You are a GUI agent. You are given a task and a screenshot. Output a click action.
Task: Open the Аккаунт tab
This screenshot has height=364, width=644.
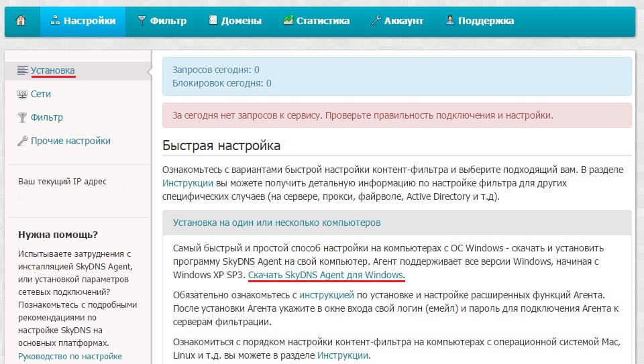[x=397, y=21]
